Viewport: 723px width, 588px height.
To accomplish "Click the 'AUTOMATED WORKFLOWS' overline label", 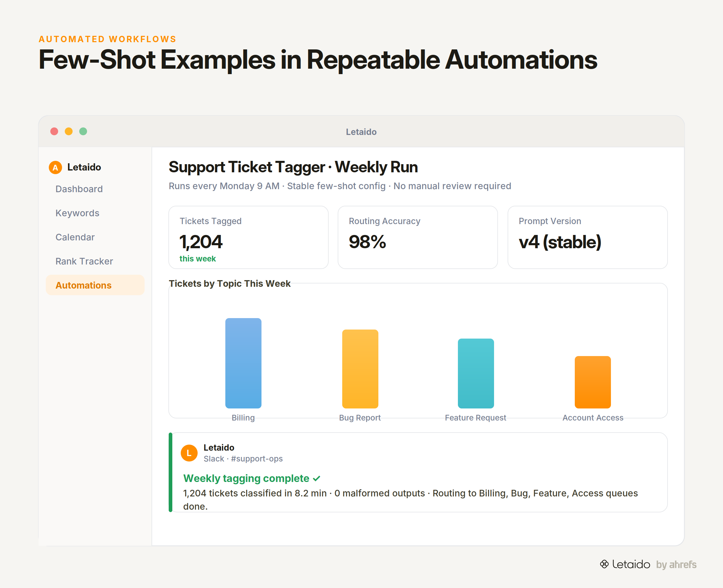I will pyautogui.click(x=108, y=39).
